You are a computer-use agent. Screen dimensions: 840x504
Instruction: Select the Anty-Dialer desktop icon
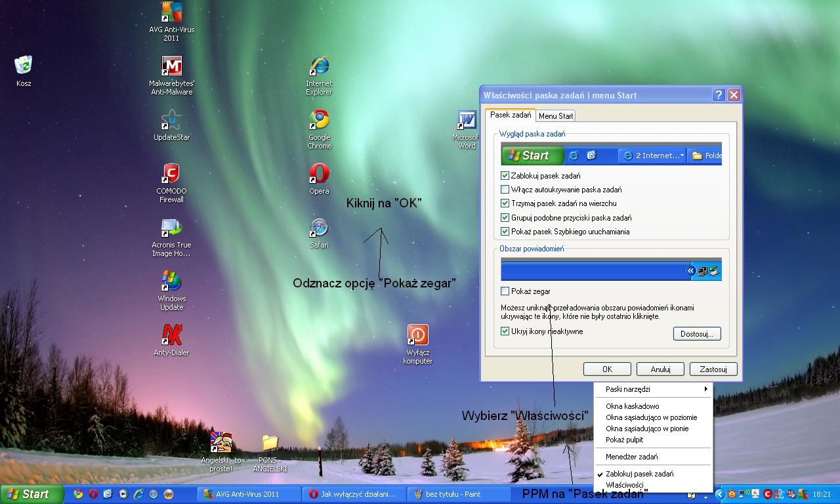171,341
